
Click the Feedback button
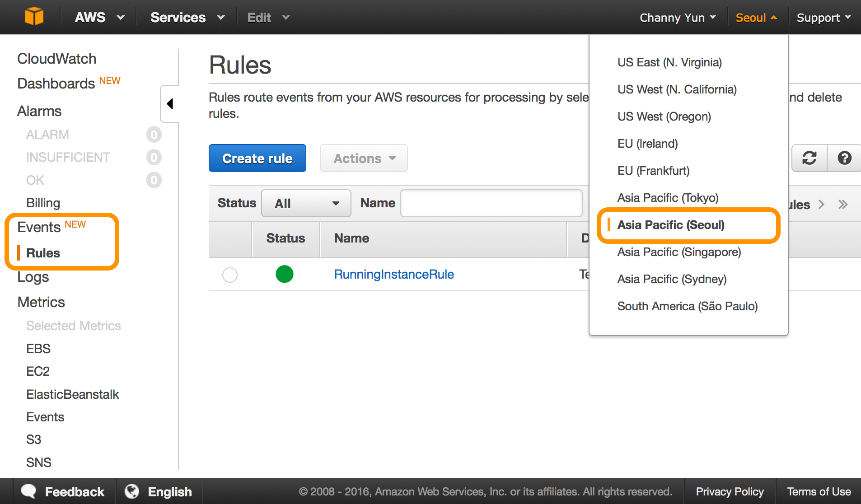click(x=75, y=491)
